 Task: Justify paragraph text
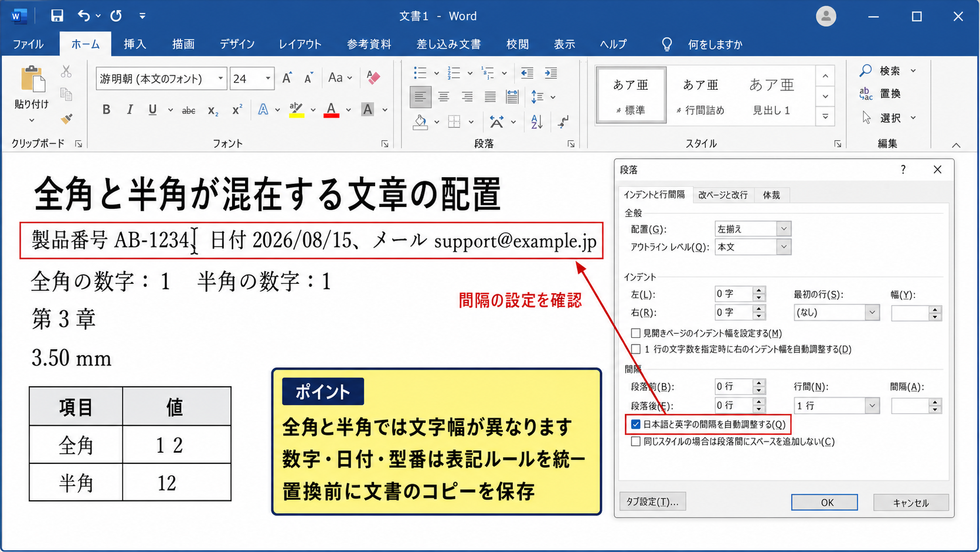(490, 97)
